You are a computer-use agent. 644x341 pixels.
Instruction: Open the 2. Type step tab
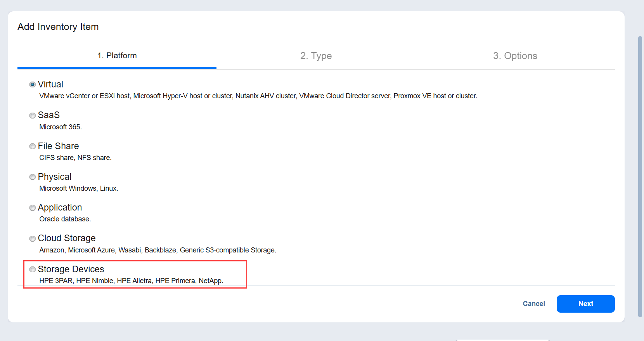(316, 56)
